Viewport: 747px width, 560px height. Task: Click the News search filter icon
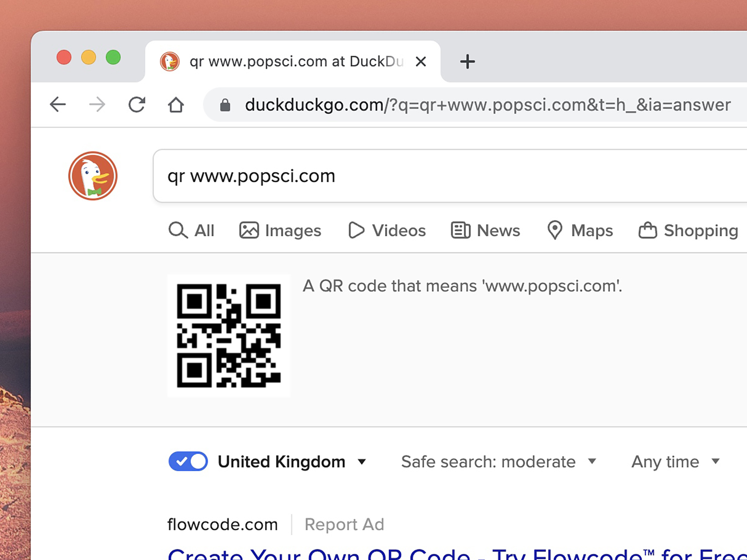pos(459,229)
